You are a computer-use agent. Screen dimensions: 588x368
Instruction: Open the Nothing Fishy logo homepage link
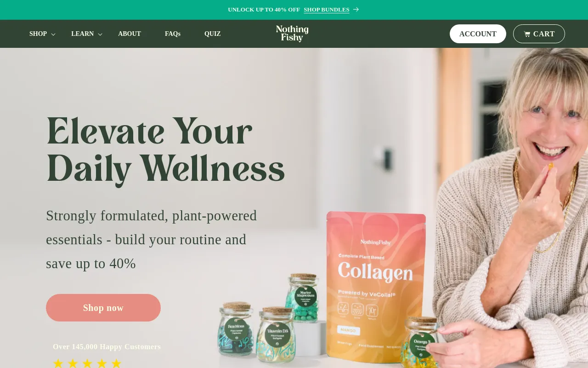point(292,34)
